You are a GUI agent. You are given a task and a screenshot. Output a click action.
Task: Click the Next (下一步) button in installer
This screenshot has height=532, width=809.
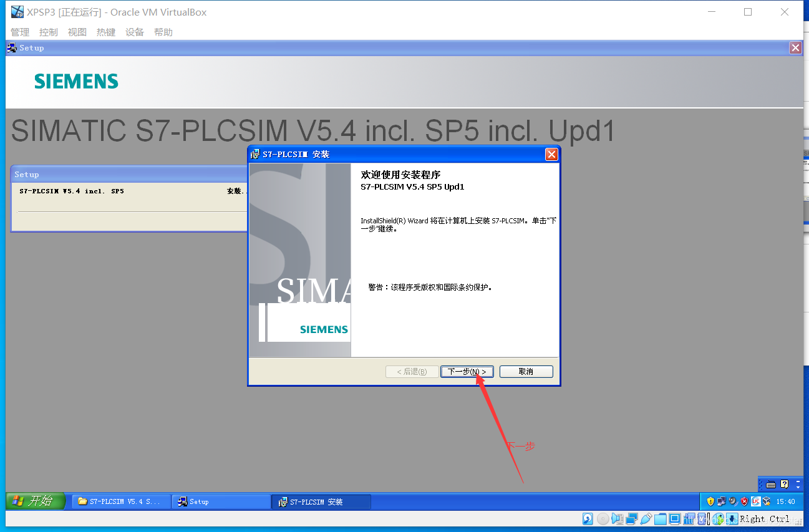coord(467,372)
